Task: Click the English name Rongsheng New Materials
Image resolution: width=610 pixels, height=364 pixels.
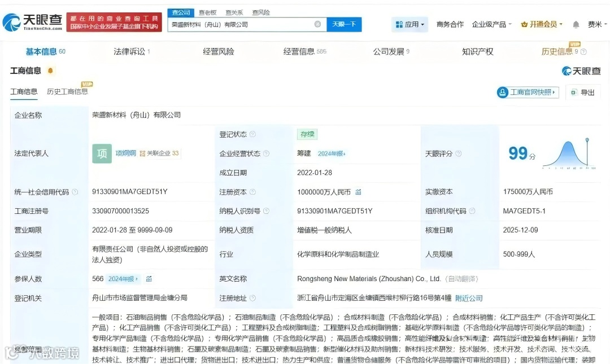Action: [x=368, y=278]
